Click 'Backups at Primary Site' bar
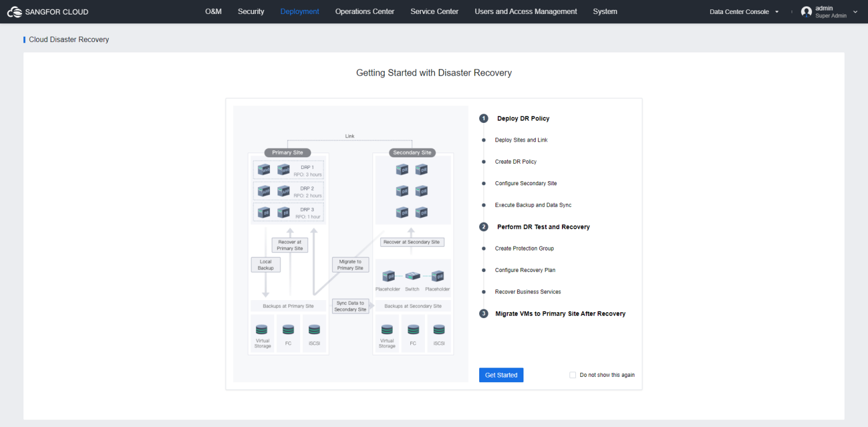The height and width of the screenshot is (427, 868). (x=288, y=306)
